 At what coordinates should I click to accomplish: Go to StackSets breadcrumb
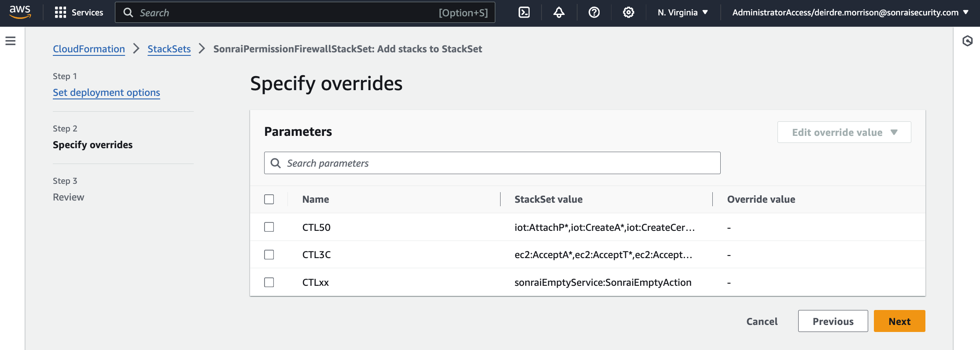(169, 49)
